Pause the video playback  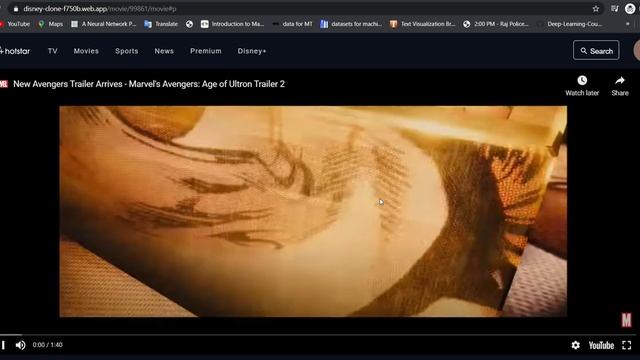point(3,345)
